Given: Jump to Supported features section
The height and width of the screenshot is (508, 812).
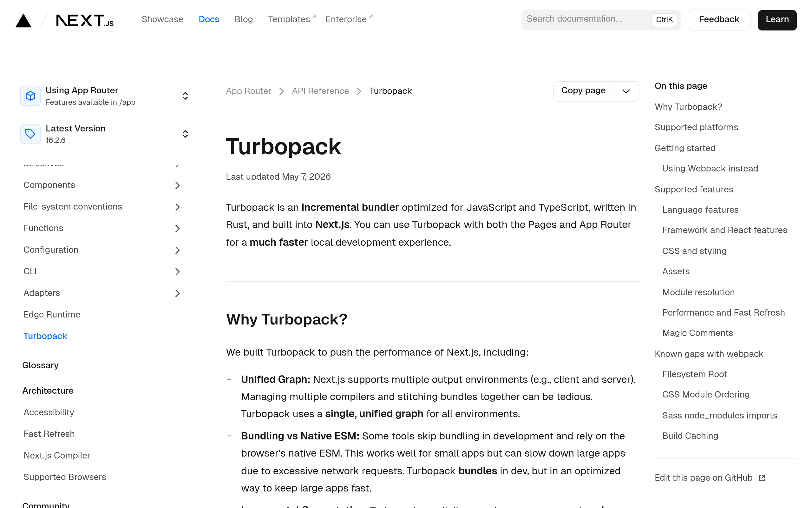Looking at the screenshot, I should click(x=694, y=190).
